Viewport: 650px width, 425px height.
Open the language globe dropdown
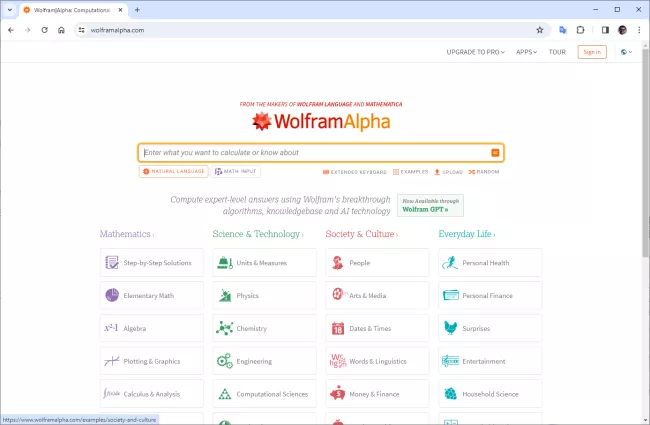point(627,52)
